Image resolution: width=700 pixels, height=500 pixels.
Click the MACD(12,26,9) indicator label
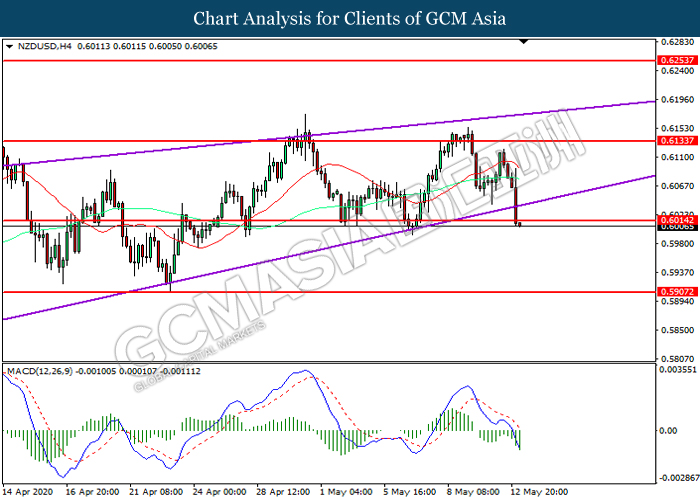click(39, 371)
